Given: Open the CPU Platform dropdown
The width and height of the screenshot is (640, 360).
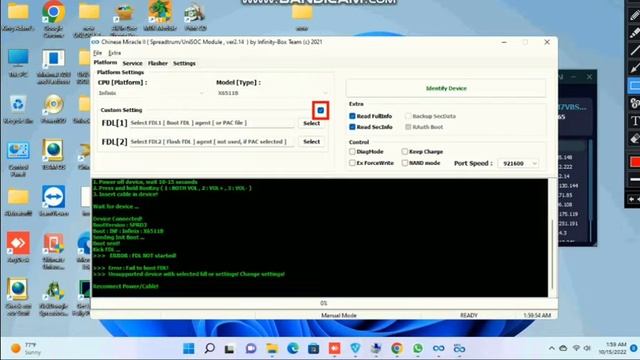Looking at the screenshot, I should click(x=151, y=93).
